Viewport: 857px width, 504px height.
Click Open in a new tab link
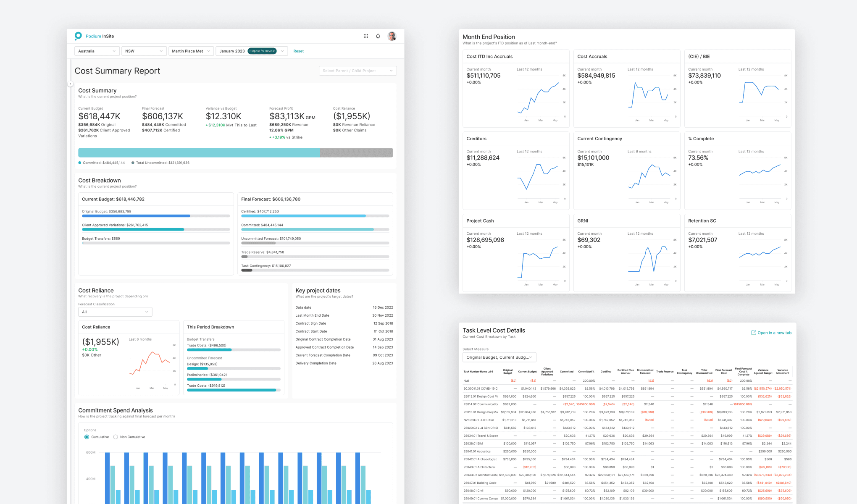tap(771, 333)
